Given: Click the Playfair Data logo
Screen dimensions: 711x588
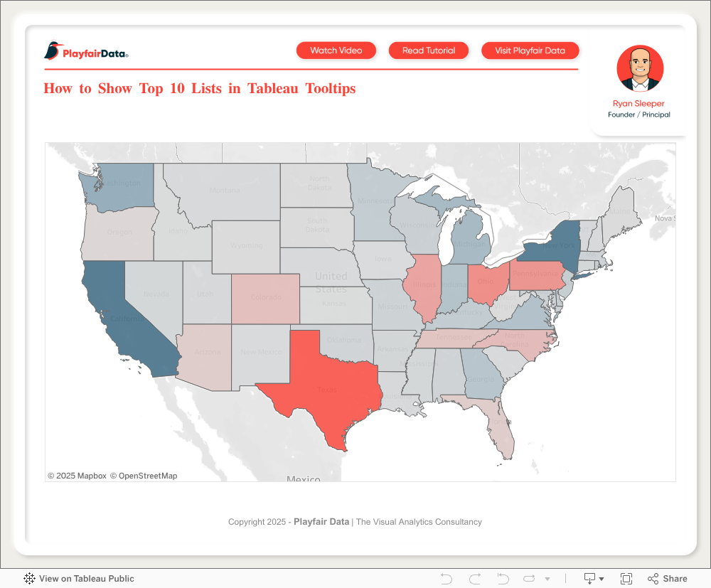Looking at the screenshot, I should point(86,51).
